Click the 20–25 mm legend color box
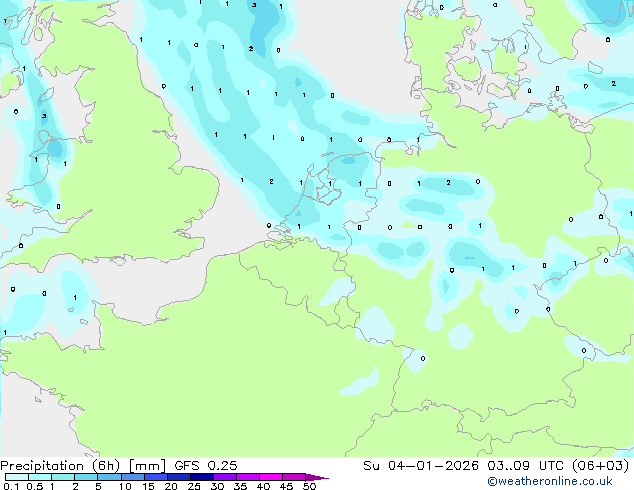This screenshot has height=490, width=634. (x=179, y=477)
